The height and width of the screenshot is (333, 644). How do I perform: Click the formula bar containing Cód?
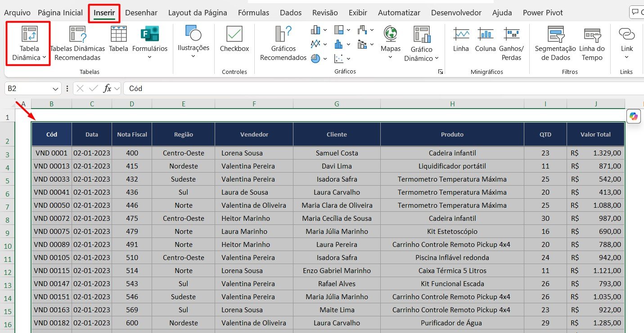coord(383,89)
